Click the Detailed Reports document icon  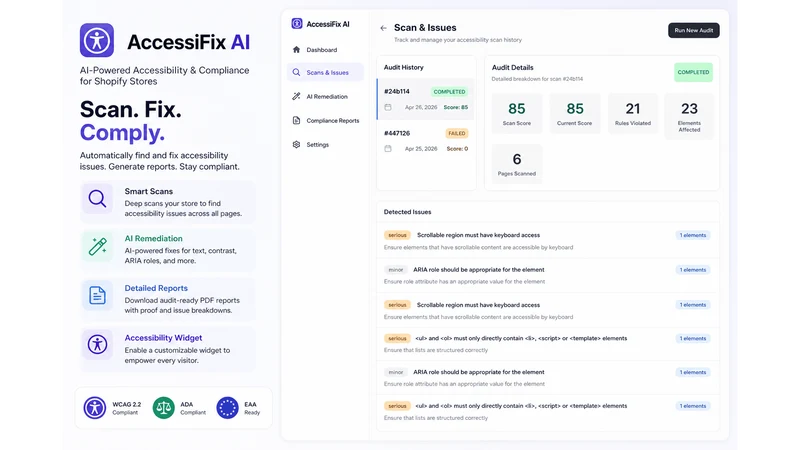click(x=97, y=295)
